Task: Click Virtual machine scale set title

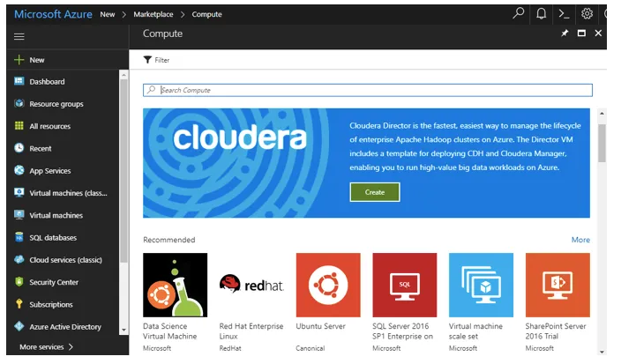Action: click(475, 331)
